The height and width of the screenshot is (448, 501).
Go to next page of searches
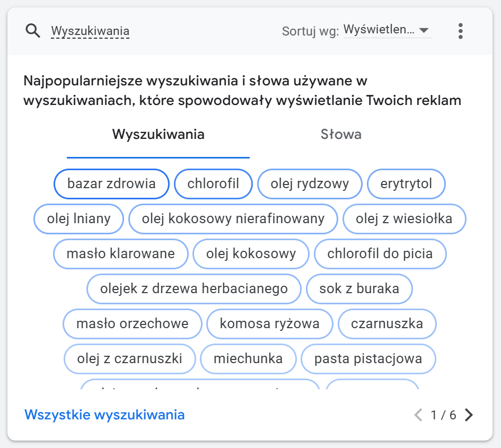coord(469,415)
